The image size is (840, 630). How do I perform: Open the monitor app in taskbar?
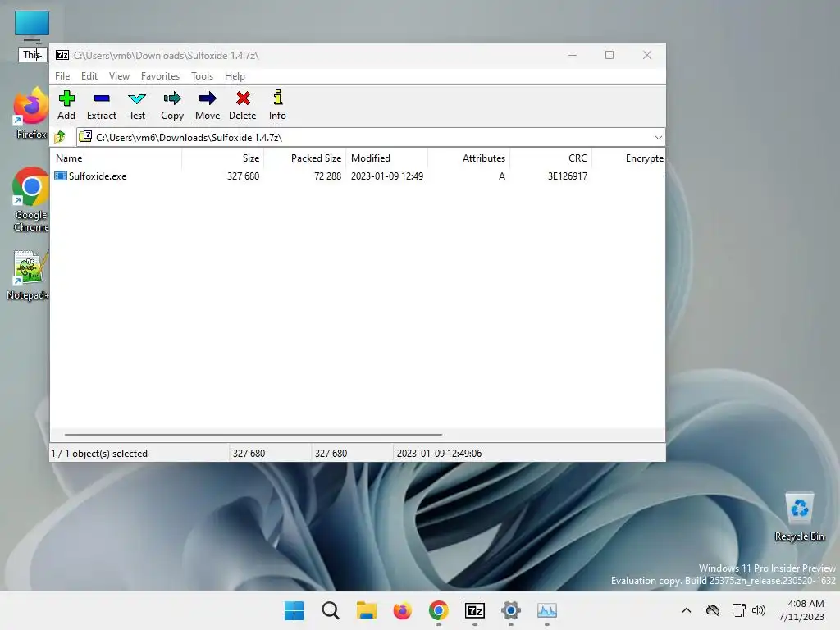click(547, 610)
